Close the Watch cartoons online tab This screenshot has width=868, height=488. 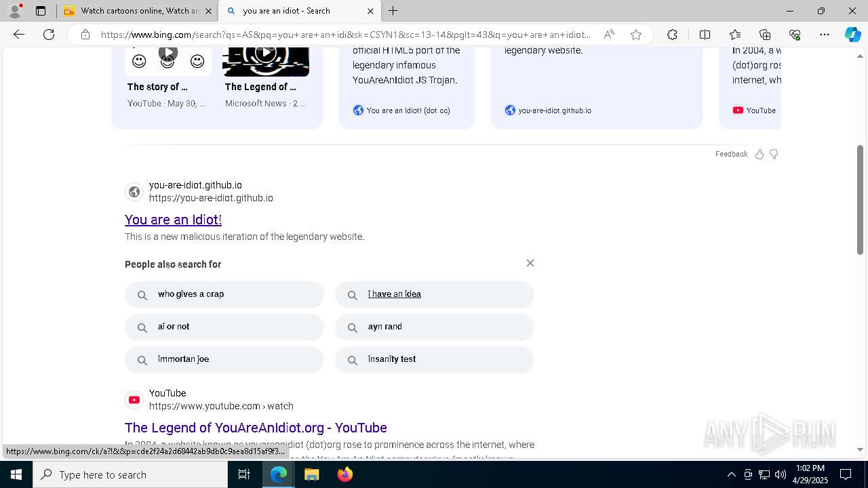click(x=208, y=11)
